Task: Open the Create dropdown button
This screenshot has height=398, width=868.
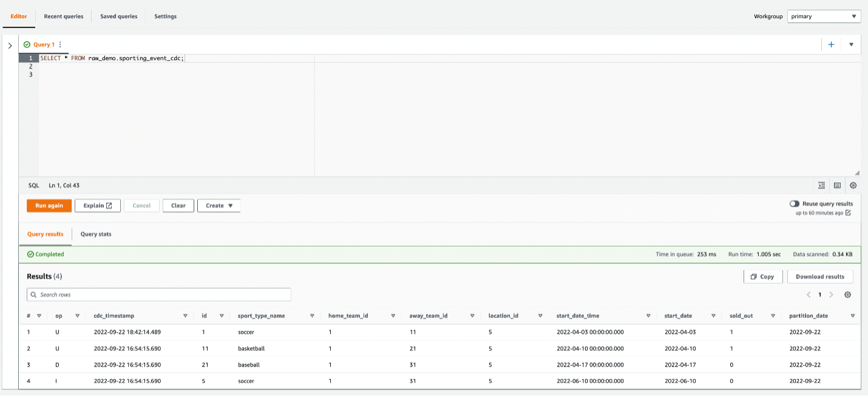Action: 219,206
